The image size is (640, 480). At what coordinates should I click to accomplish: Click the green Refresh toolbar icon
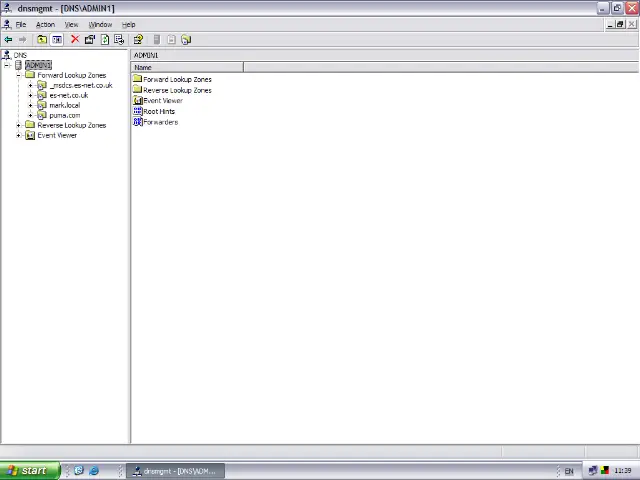[105, 40]
